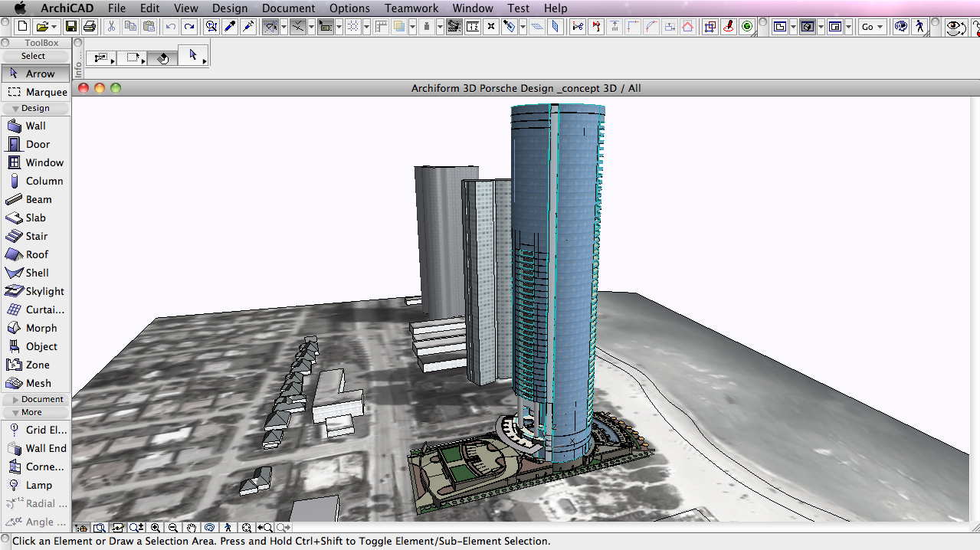Open the Document menu
The image size is (980, 550).
(288, 8)
